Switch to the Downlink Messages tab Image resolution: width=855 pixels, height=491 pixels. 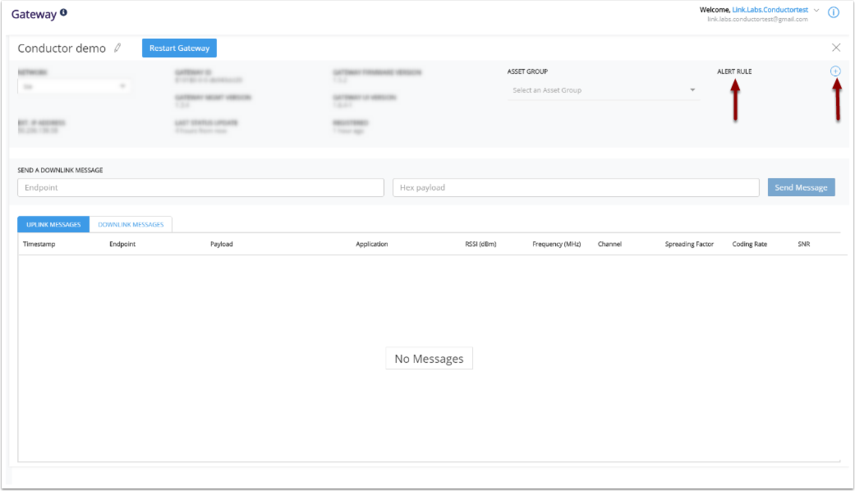pos(131,225)
